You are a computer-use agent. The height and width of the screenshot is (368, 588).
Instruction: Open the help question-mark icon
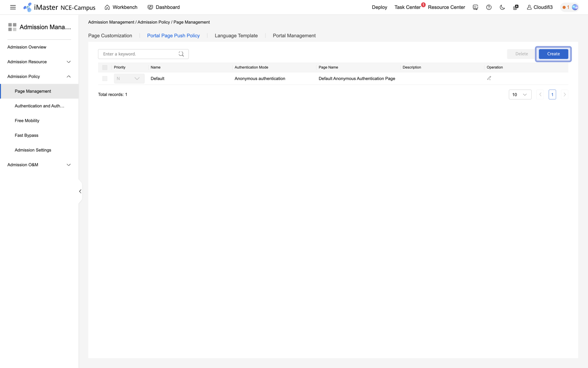[x=489, y=7]
